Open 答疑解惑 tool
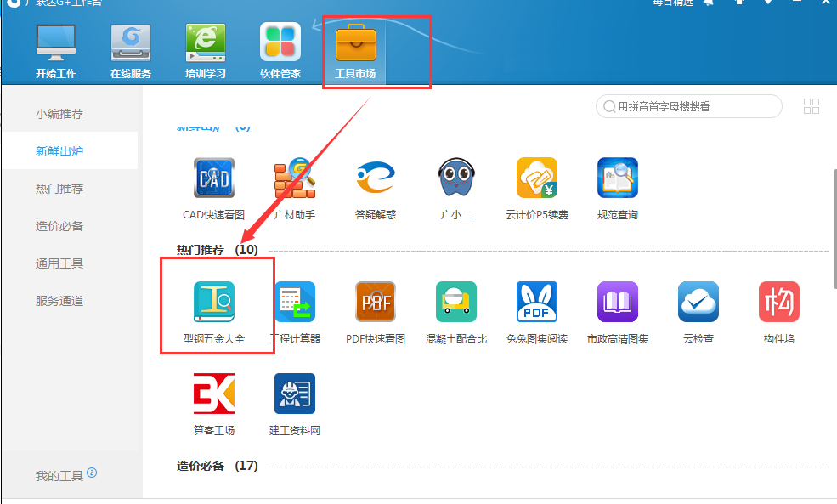Viewport: 837px width, 504px height. pos(376,189)
